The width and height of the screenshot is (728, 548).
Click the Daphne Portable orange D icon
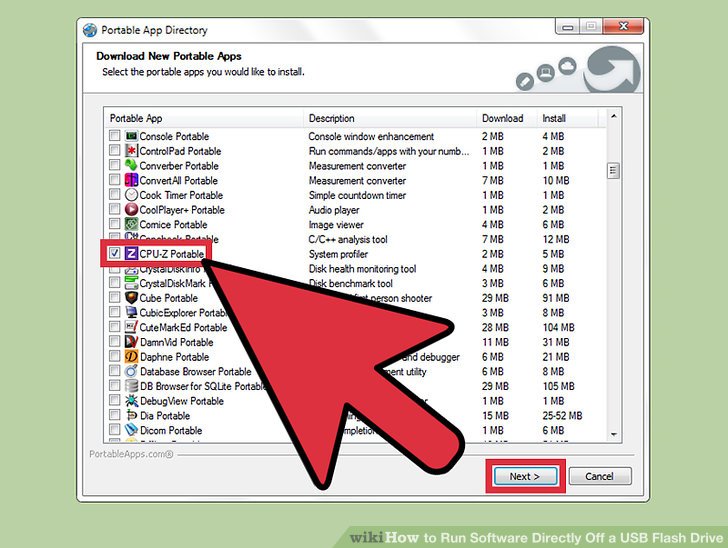pos(131,357)
